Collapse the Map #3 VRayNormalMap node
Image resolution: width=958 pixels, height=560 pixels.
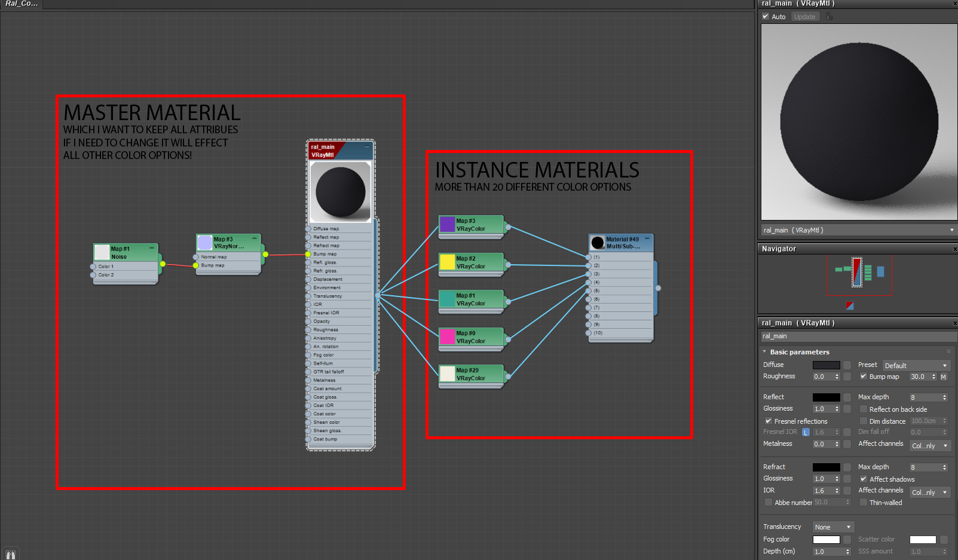click(255, 238)
